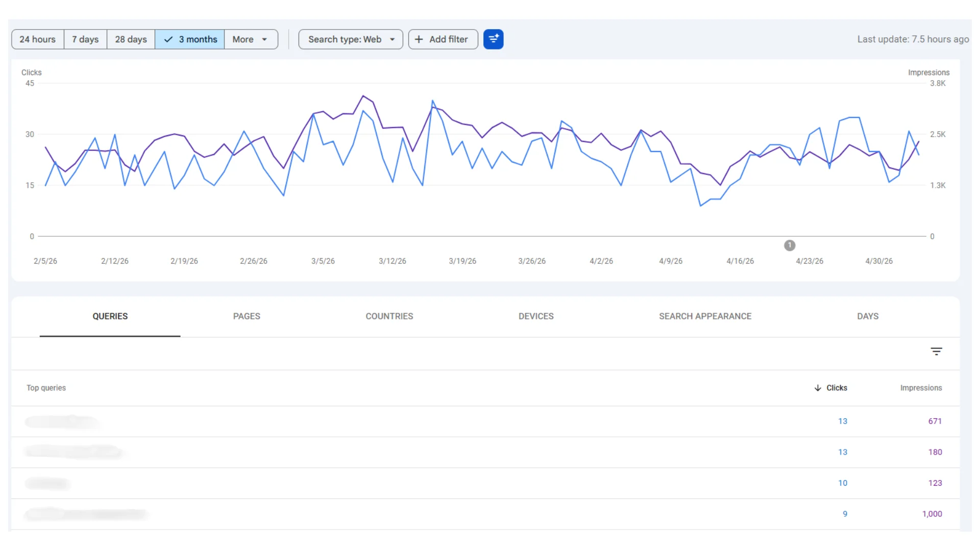Open Search type: Web dropdown
This screenshot has width=980, height=551.
click(351, 39)
